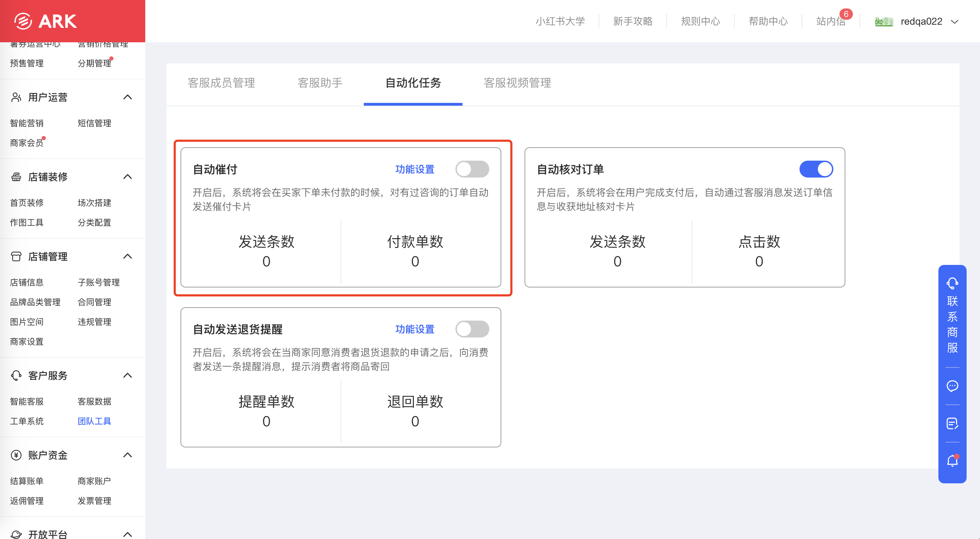Open 站内信 messages with badge
980x539 pixels.
pyautogui.click(x=831, y=21)
